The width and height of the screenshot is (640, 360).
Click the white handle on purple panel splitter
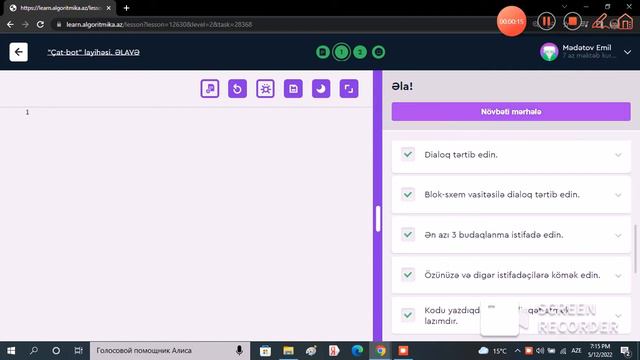[x=378, y=219]
